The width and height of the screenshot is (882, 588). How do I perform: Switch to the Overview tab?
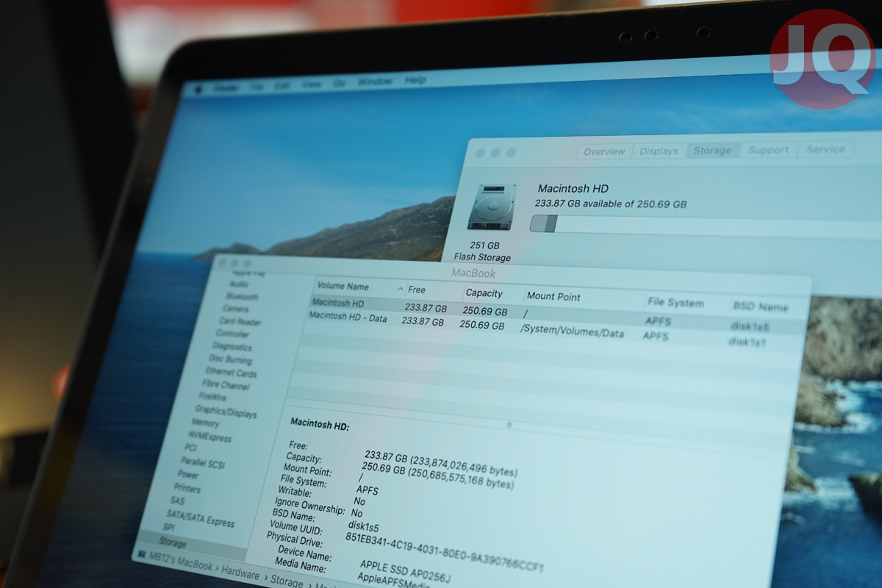(x=604, y=151)
